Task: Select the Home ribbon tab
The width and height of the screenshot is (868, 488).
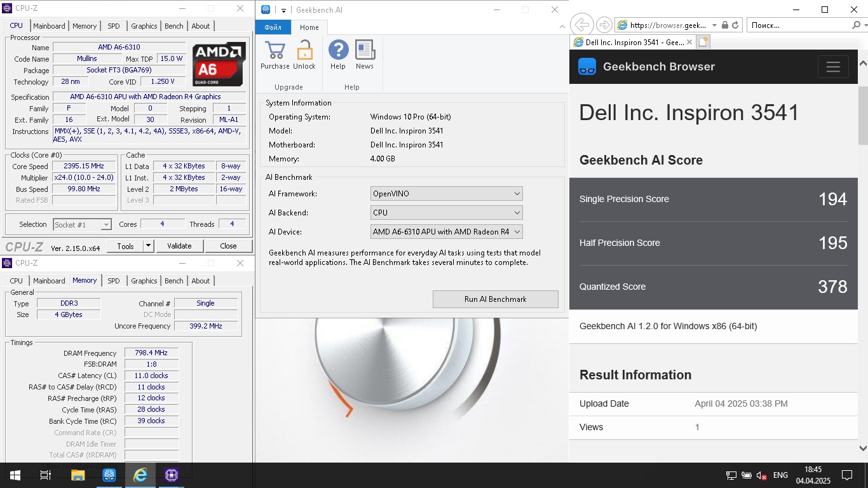Action: click(309, 27)
